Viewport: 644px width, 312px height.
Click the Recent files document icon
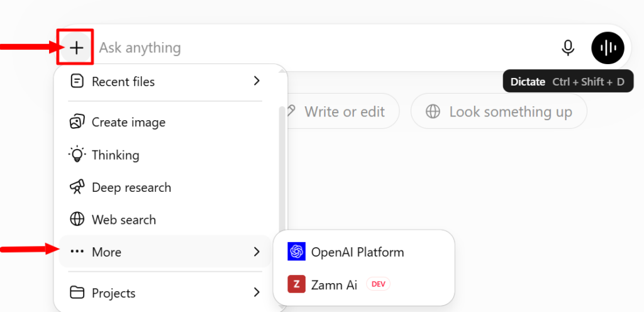[77, 81]
